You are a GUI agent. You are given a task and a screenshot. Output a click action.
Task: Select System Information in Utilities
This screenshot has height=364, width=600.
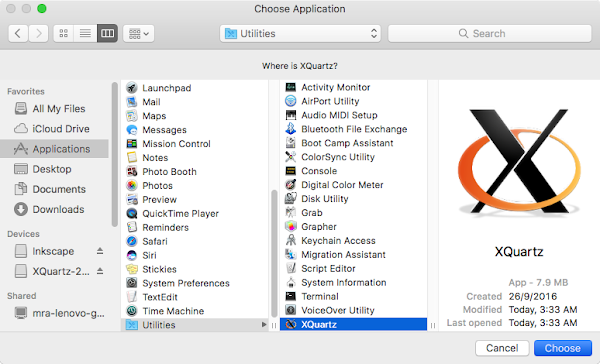tap(354, 282)
